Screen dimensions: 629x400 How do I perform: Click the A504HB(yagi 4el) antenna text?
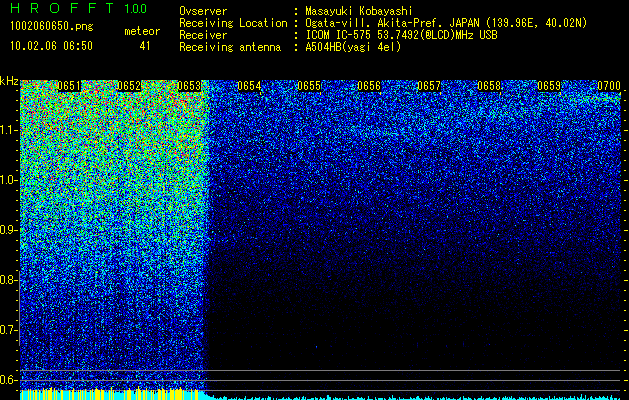[353, 47]
